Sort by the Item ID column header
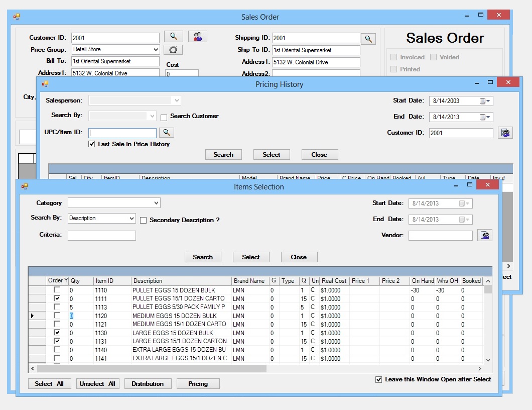 [x=112, y=281]
